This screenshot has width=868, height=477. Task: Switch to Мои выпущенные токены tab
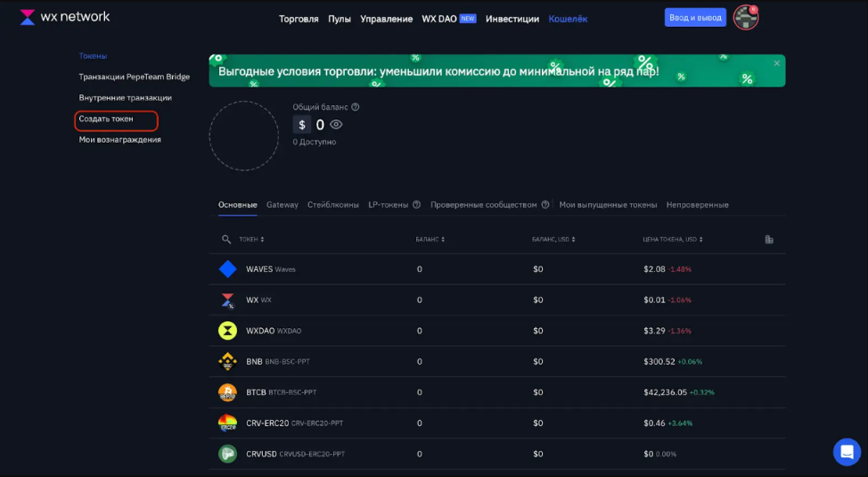coord(608,204)
